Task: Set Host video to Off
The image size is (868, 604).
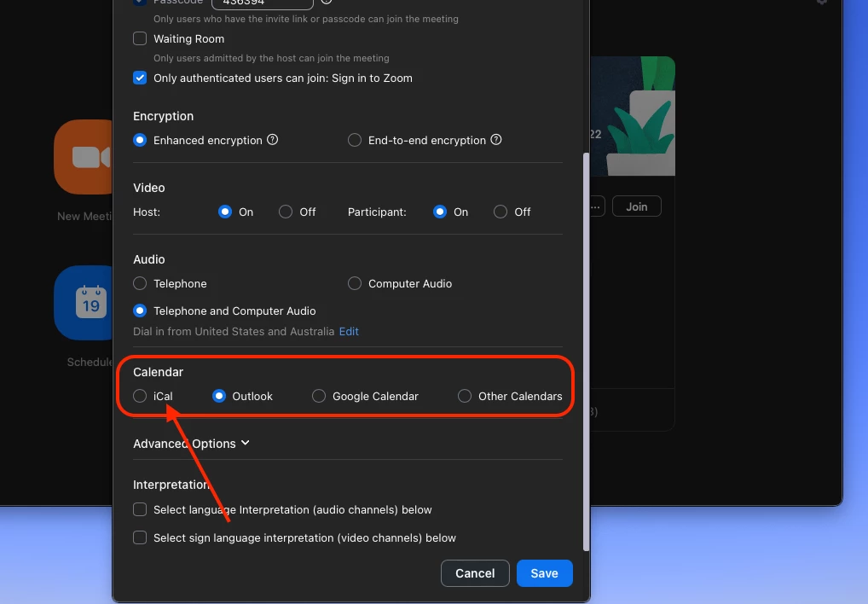Action: (x=286, y=212)
